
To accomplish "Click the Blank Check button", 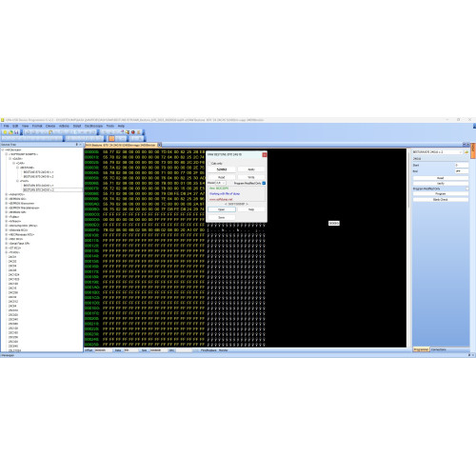I will coord(441,199).
